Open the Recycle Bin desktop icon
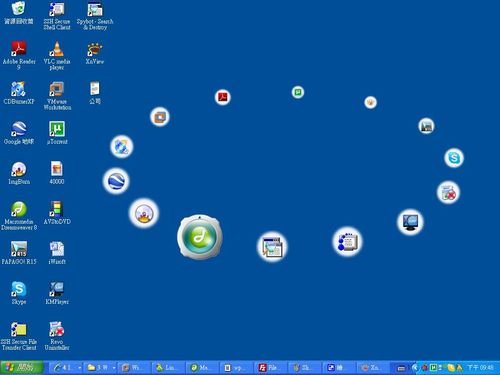500x375 pixels. coord(19,13)
